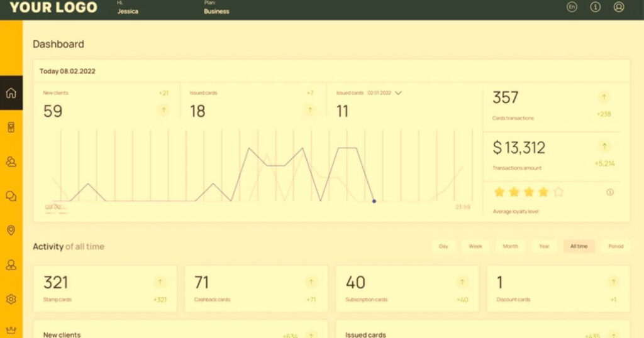Open the user profile icon in header

[619, 7]
